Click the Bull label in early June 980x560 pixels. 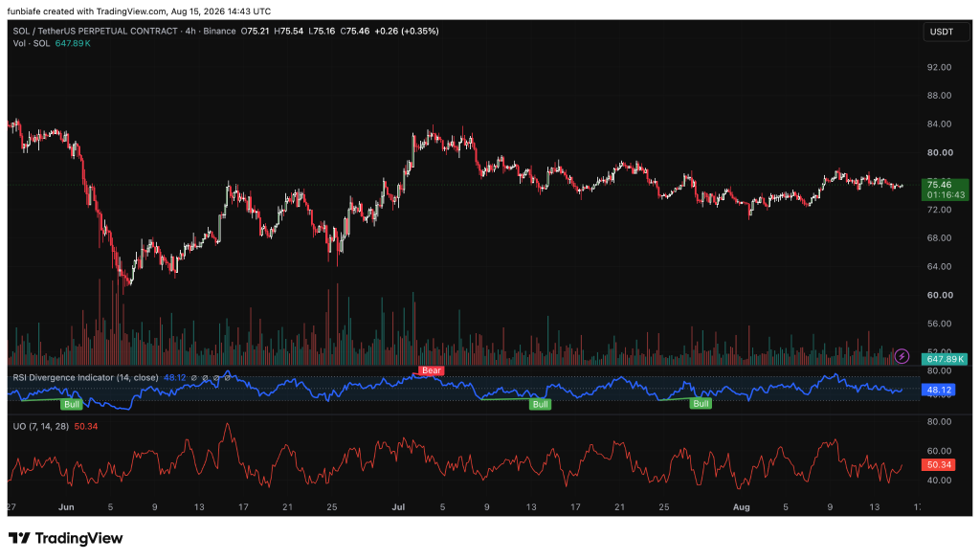coord(72,404)
